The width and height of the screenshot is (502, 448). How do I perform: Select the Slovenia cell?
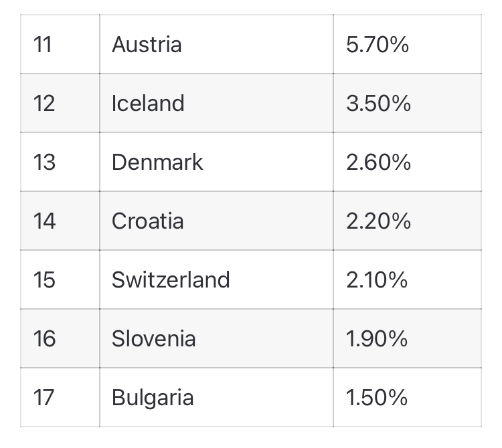pyautogui.click(x=154, y=338)
